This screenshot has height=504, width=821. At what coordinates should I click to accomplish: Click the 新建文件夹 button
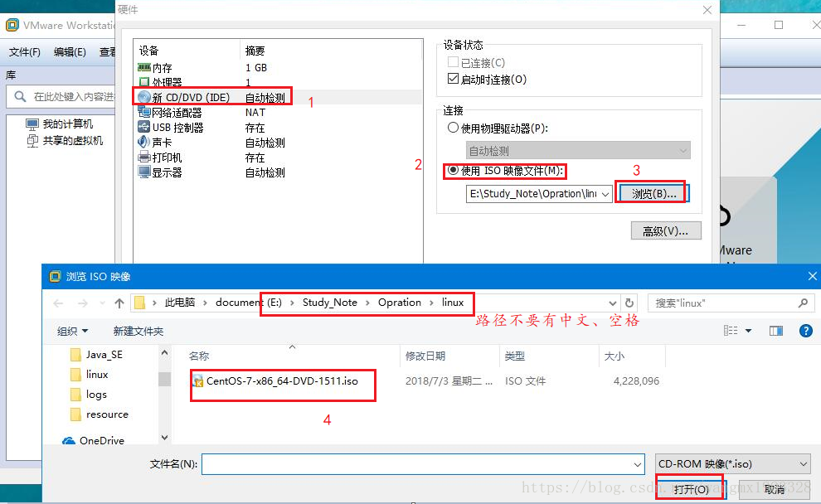[x=138, y=331]
